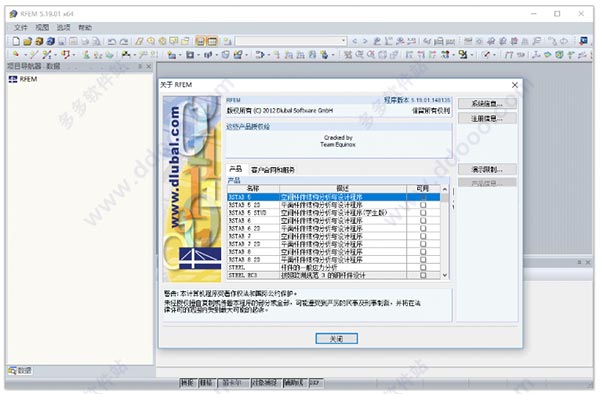Open the 视图 menu
Image resolution: width=600 pixels, height=394 pixels.
point(42,28)
